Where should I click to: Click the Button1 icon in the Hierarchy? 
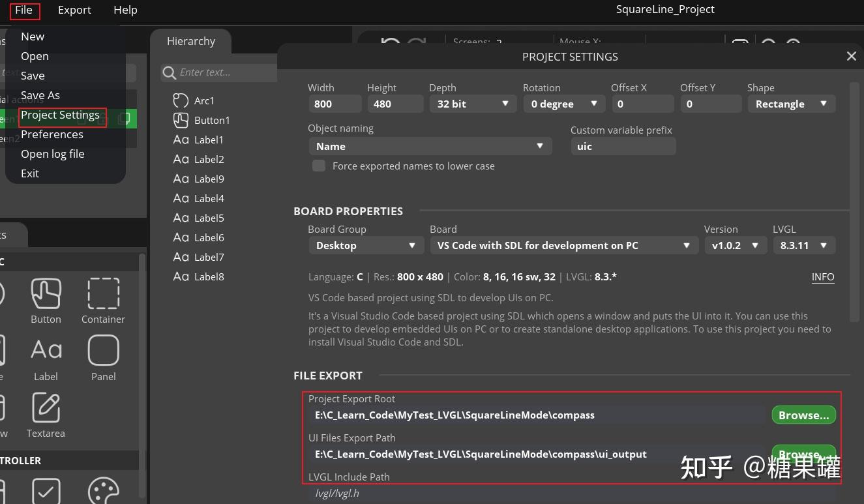181,120
